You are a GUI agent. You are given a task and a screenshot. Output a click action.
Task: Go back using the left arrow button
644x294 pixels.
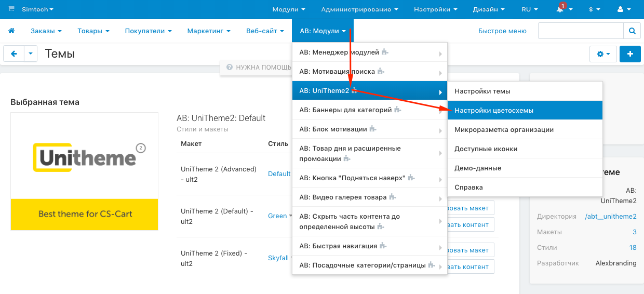point(14,54)
